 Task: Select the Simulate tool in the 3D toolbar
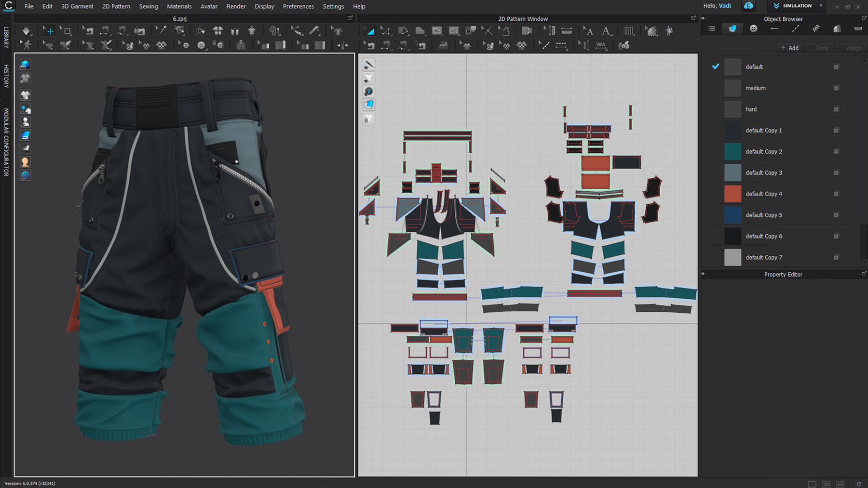click(x=26, y=30)
